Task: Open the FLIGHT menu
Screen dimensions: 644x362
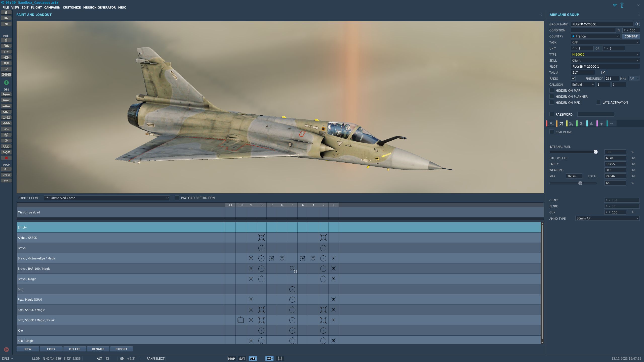Action: point(36,7)
